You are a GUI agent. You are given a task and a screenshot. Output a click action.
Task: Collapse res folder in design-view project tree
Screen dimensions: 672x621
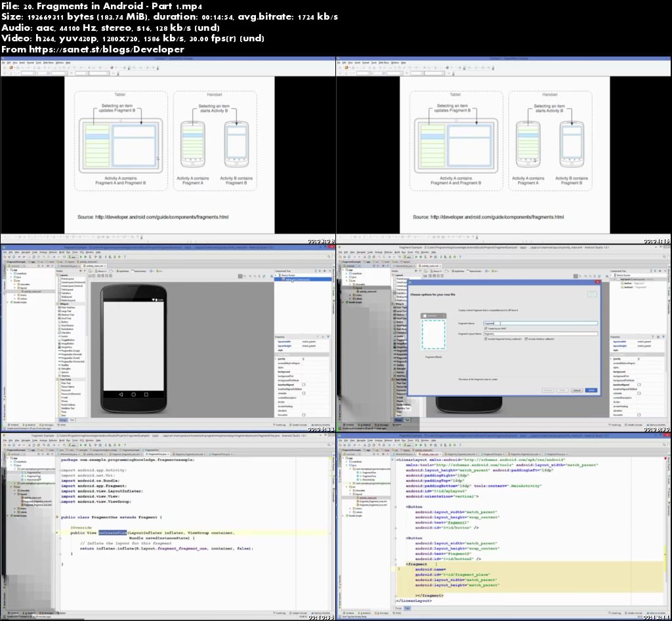(x=11, y=281)
